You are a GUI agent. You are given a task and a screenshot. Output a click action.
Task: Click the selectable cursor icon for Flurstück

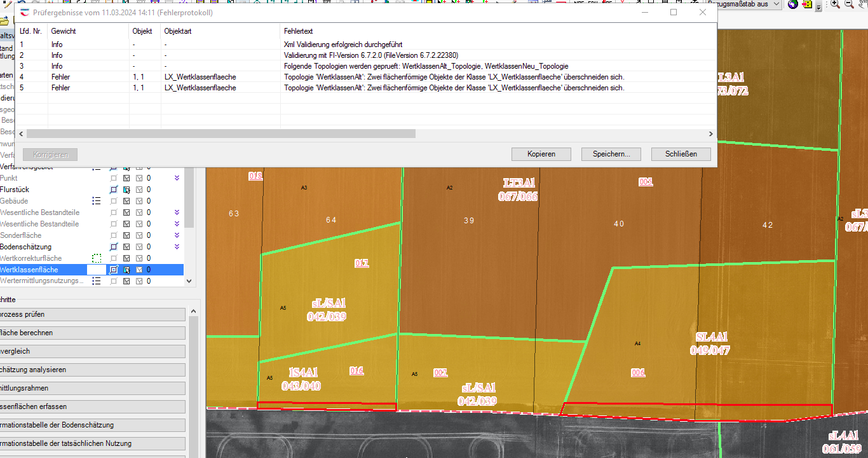pyautogui.click(x=126, y=190)
